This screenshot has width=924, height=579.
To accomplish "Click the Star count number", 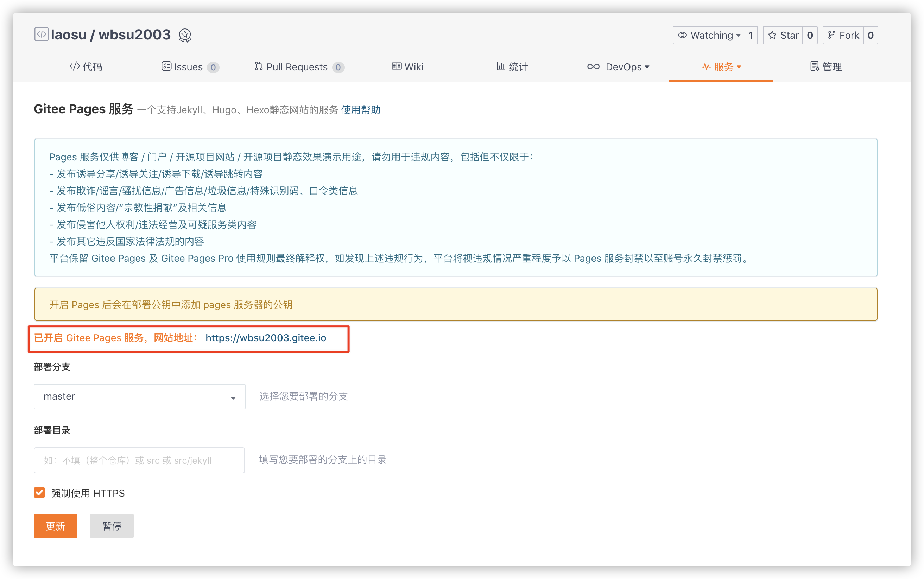I will pos(810,35).
